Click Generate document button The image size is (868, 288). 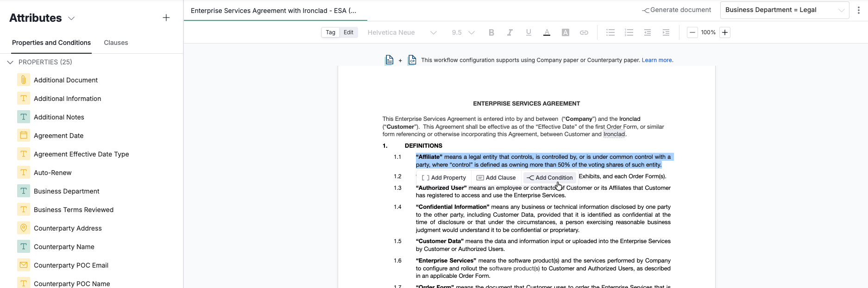676,10
